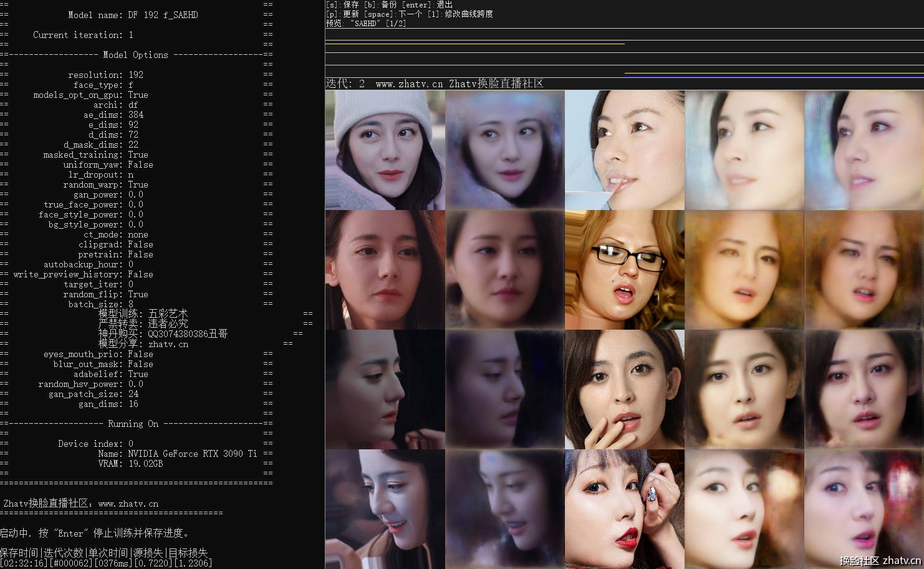Click the NVIDIA GeForce RTX 3090 Ti device name
Image resolution: width=924 pixels, height=569 pixels.
pos(192,454)
